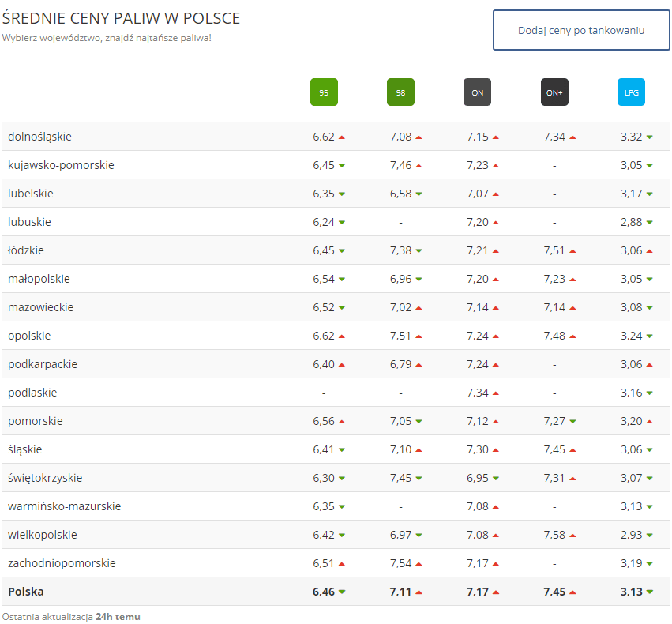
Task: Select the dark ON+ premium diesel badge
Action: tap(554, 92)
